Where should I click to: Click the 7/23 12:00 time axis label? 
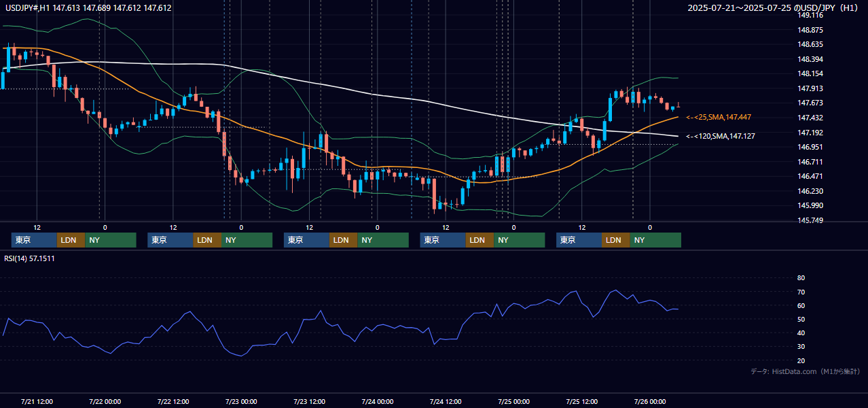pyautogui.click(x=309, y=401)
